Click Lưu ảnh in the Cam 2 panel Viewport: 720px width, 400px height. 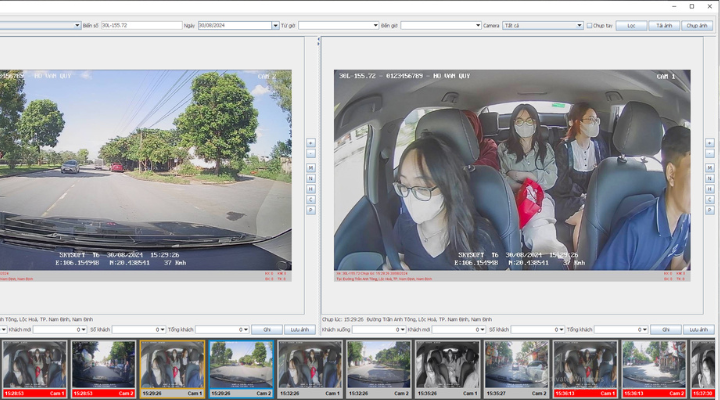tap(300, 330)
